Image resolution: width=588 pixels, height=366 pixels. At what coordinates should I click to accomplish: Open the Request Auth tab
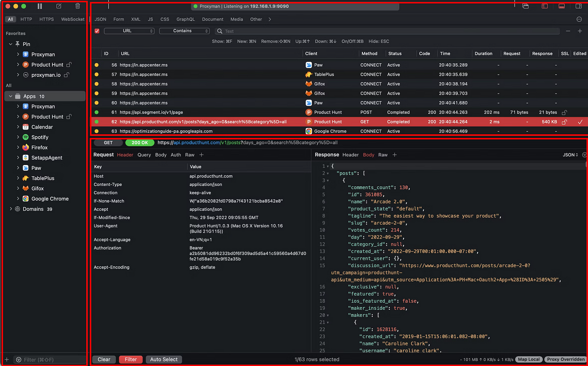click(x=176, y=155)
